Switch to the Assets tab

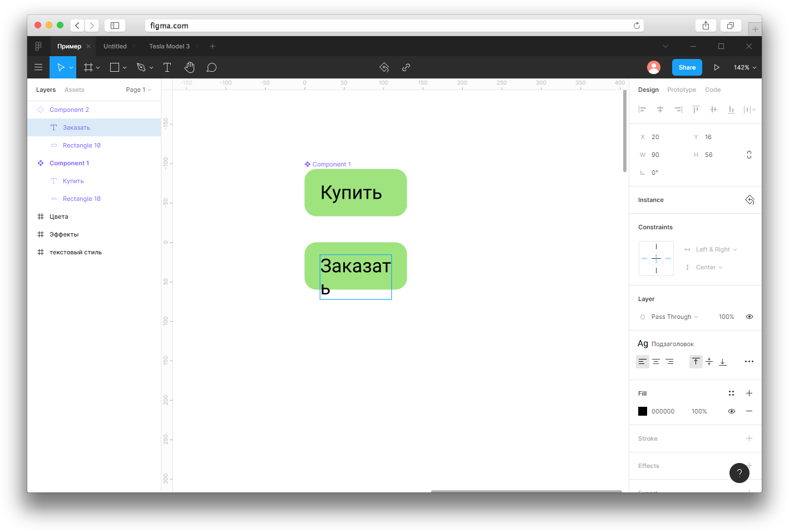74,90
